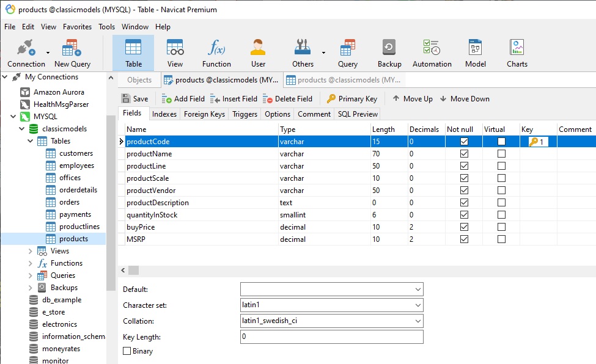Screen dimensions: 596x364
Task: Open the Tools menu
Action: [x=106, y=26]
